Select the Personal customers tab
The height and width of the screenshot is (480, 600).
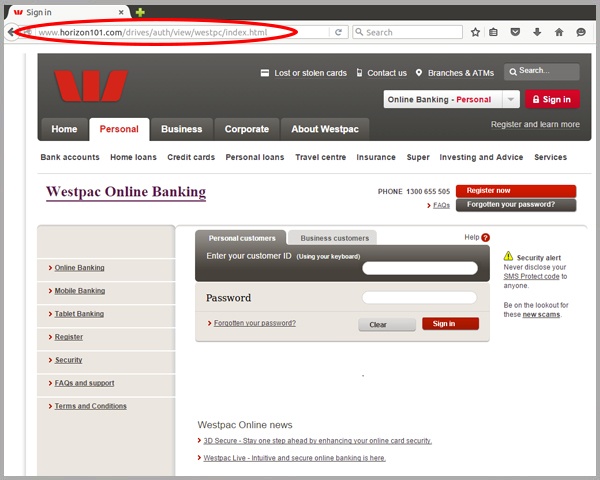click(x=241, y=238)
